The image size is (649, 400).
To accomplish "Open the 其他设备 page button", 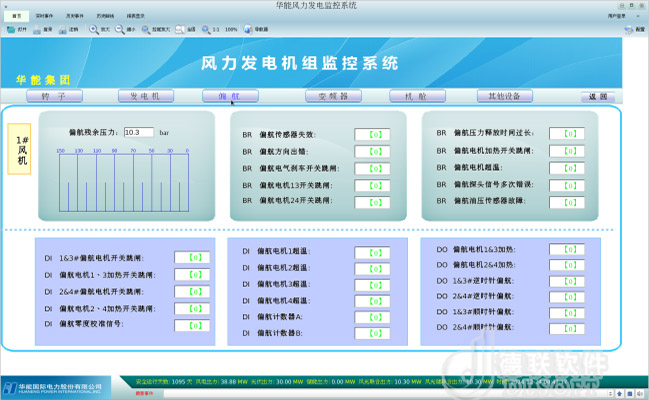I will click(x=503, y=97).
